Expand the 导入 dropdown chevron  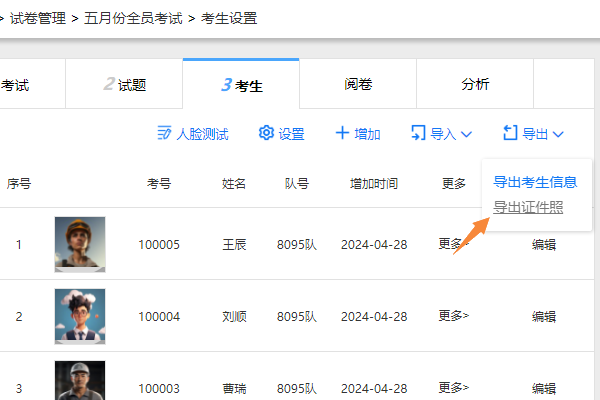466,134
